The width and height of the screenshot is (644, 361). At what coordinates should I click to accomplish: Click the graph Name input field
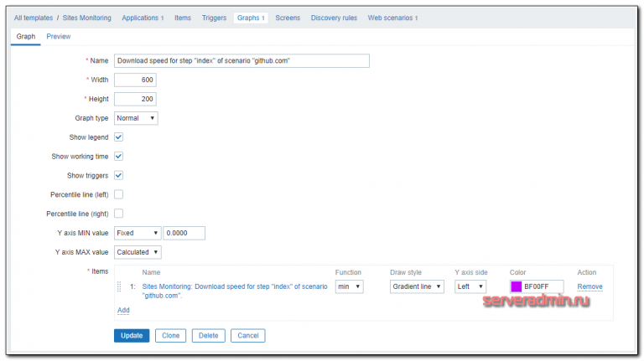pos(241,60)
